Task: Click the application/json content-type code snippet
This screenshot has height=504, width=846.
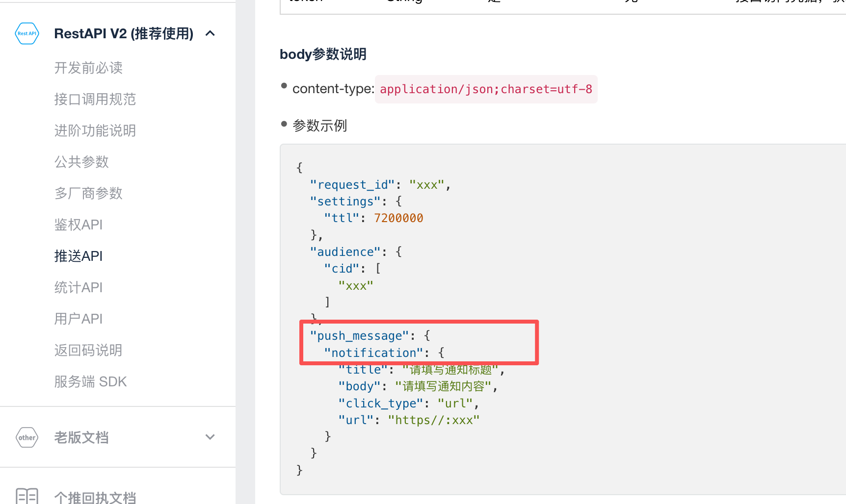Action: click(486, 89)
